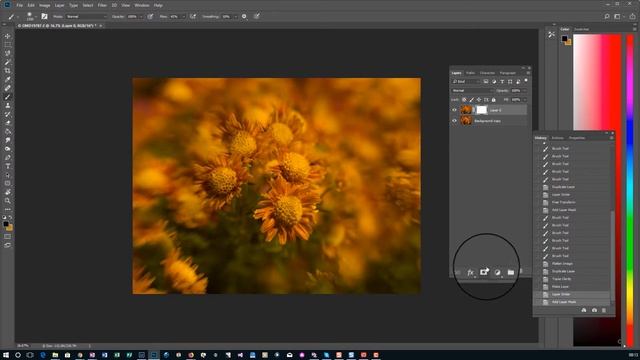Select the Eraser tool
This screenshot has height=360, width=640.
pyautogui.click(x=7, y=123)
